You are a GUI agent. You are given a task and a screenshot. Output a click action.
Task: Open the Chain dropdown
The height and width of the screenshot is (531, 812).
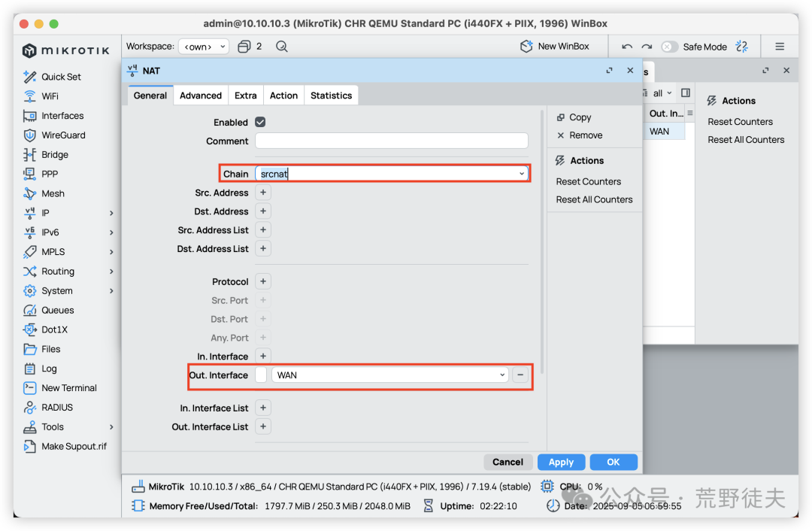(x=522, y=174)
